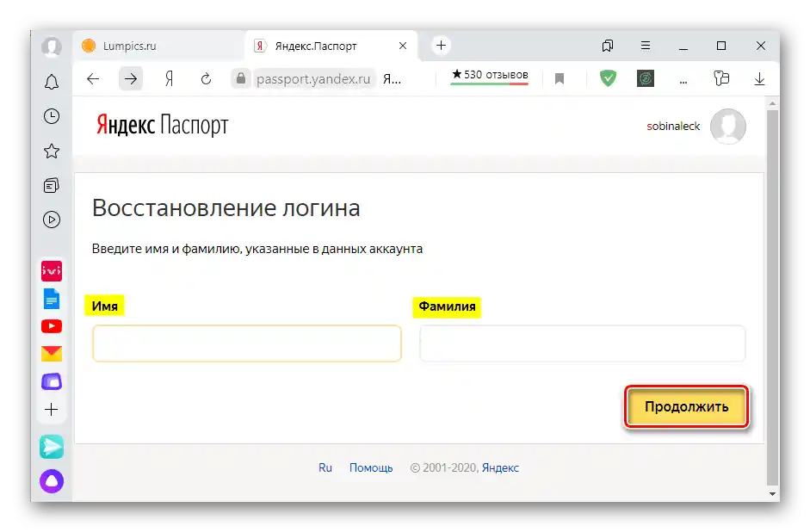Click the padlock site security icon
The width and height of the screenshot is (810, 532).
[241, 78]
